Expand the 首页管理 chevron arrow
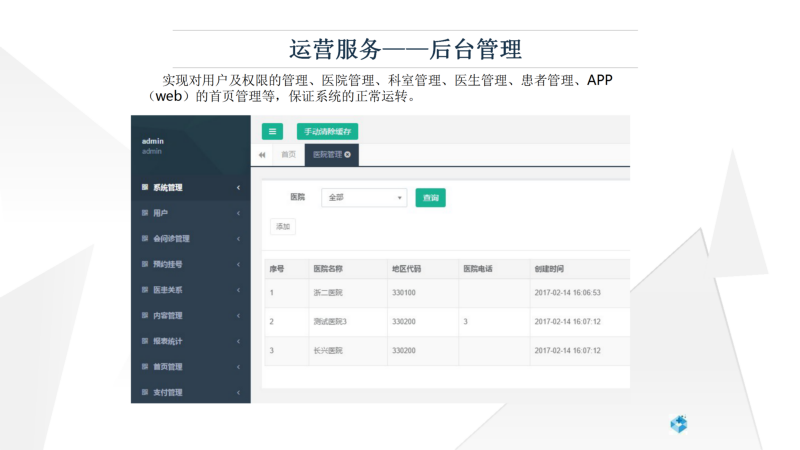Viewport: 800px width, 450px height. 238,367
